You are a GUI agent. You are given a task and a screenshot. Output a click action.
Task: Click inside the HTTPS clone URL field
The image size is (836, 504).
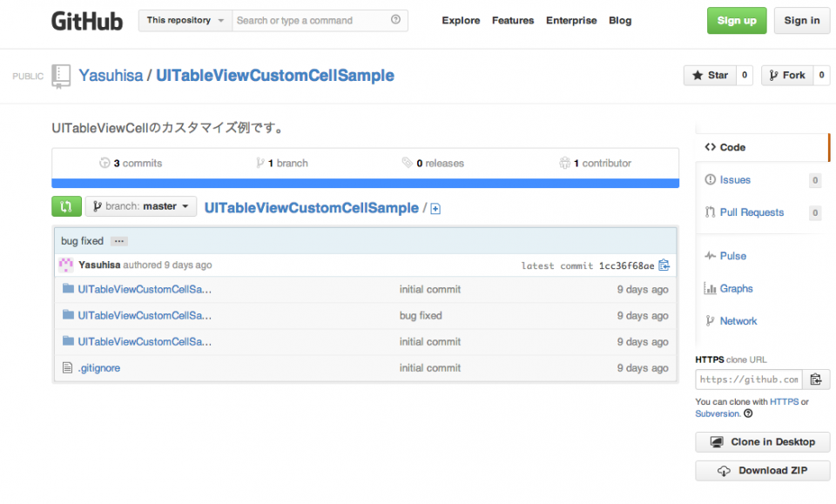coord(749,379)
